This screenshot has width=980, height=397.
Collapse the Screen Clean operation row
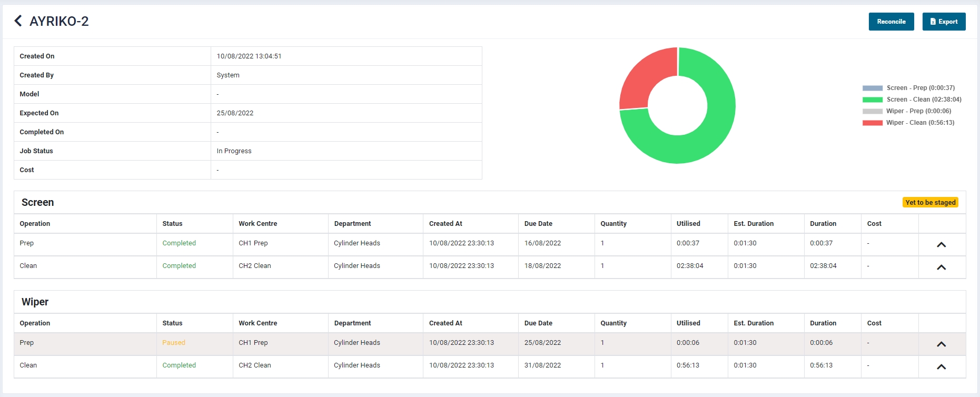pyautogui.click(x=941, y=267)
